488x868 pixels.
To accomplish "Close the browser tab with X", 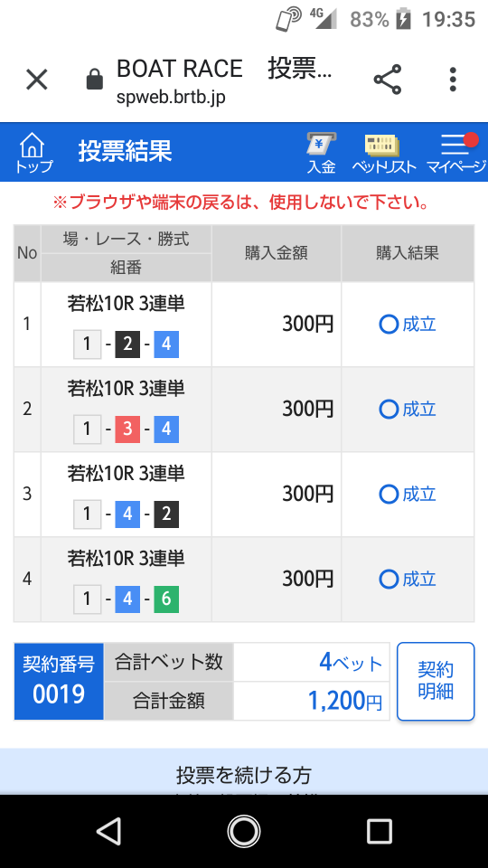I will coord(37,80).
